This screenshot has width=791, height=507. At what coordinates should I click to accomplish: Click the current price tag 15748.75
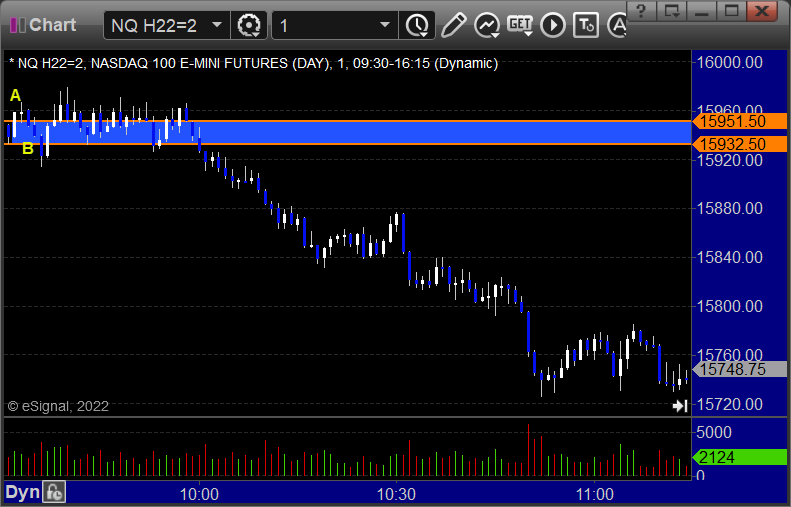[x=740, y=369]
